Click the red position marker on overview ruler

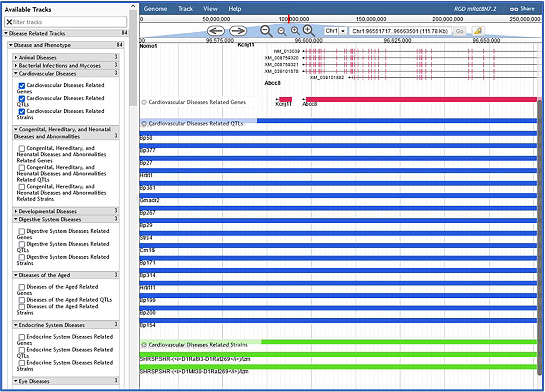point(289,19)
